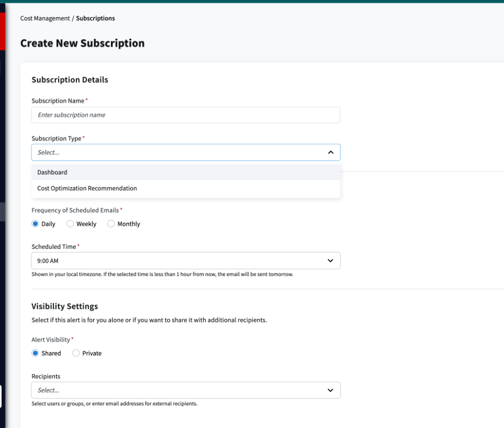This screenshot has height=428, width=504.
Task: Expand the Scheduled Time chevron arrow
Action: [x=331, y=261]
